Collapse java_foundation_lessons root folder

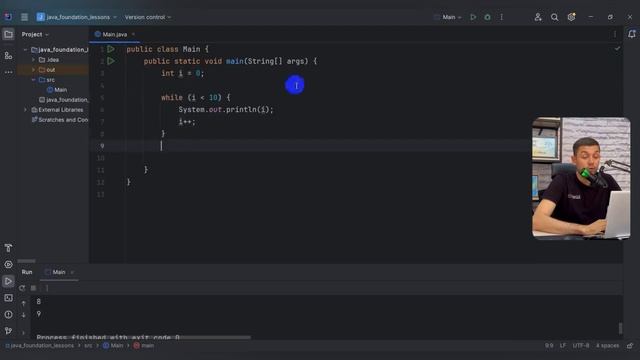click(x=25, y=50)
